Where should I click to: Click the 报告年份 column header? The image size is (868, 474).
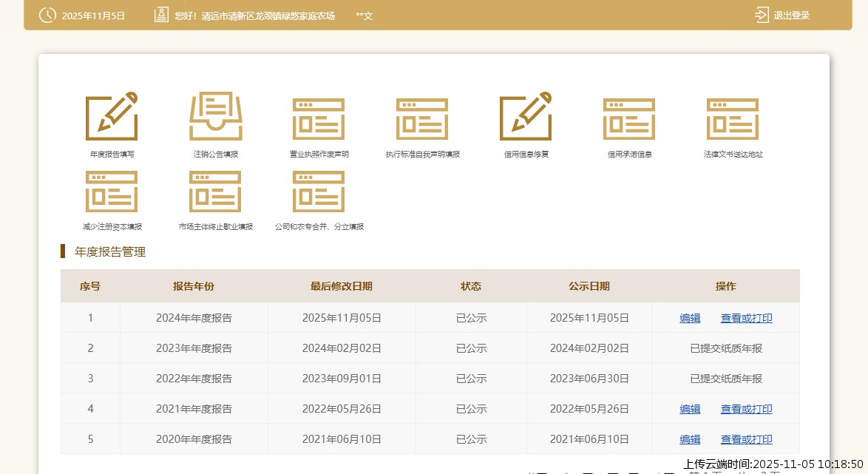click(x=194, y=286)
